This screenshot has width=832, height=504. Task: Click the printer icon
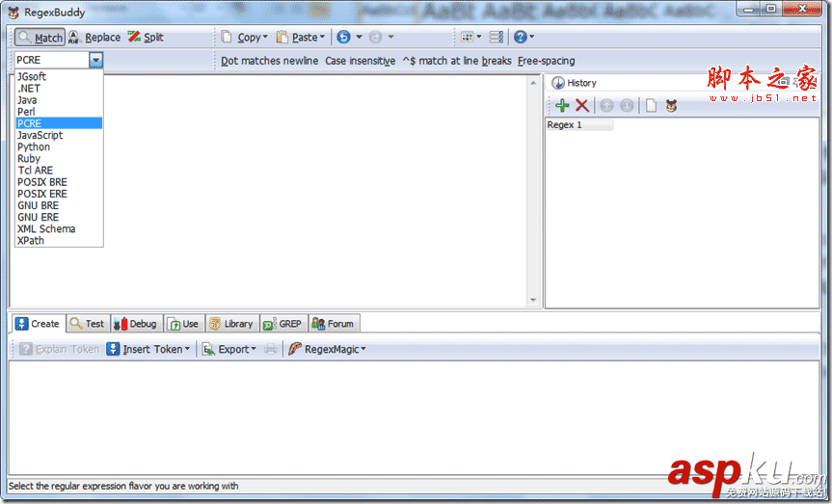coord(271,349)
